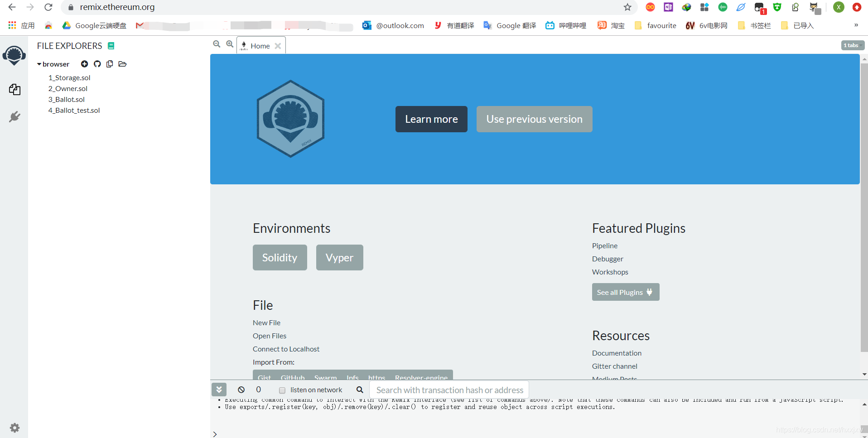The image size is (868, 438).
Task: Open the Workshops plugin link
Action: pos(610,272)
